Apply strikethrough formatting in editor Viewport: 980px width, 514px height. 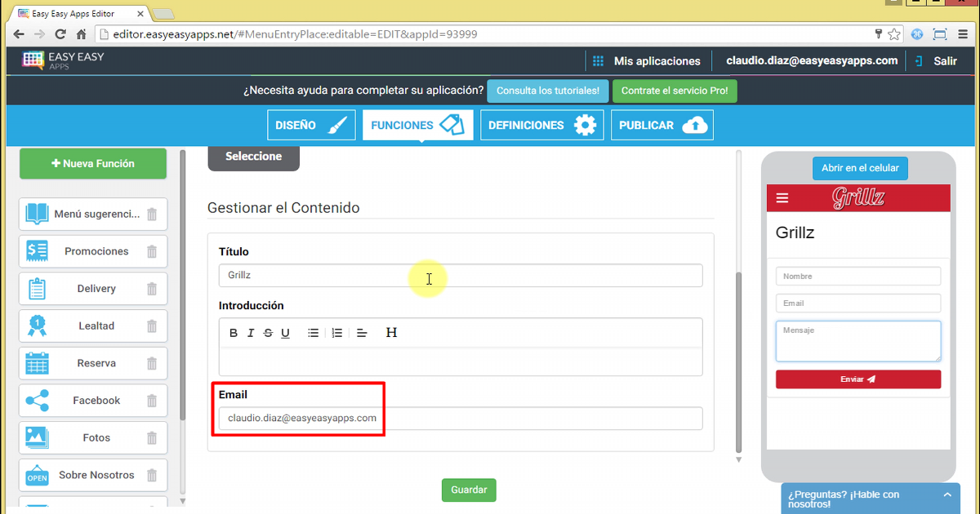click(268, 333)
